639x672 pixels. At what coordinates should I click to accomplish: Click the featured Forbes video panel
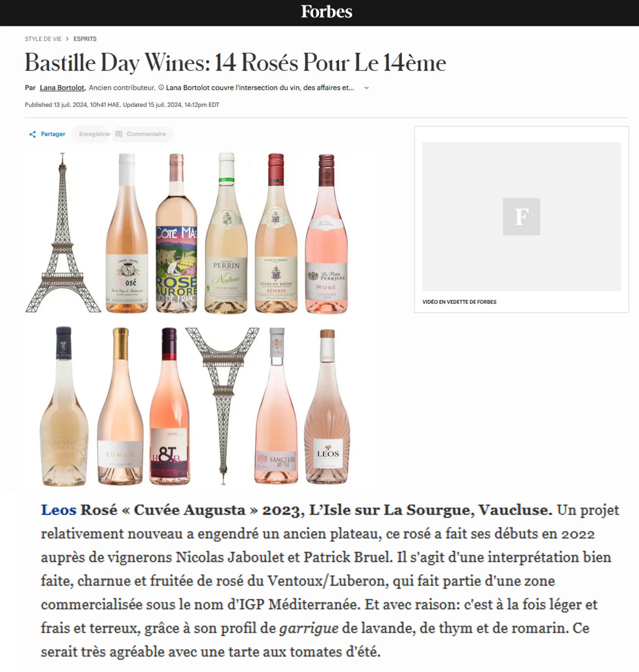tap(521, 219)
